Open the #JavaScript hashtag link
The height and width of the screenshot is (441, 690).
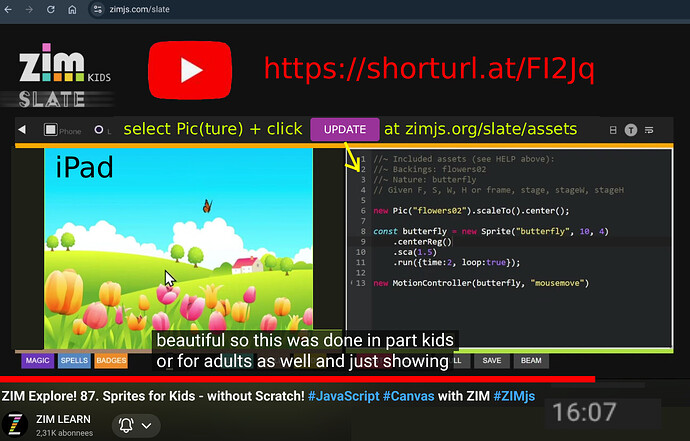point(343,396)
